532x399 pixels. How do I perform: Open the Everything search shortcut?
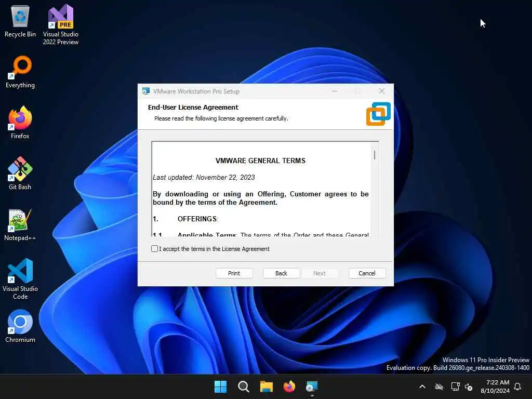[x=20, y=72]
